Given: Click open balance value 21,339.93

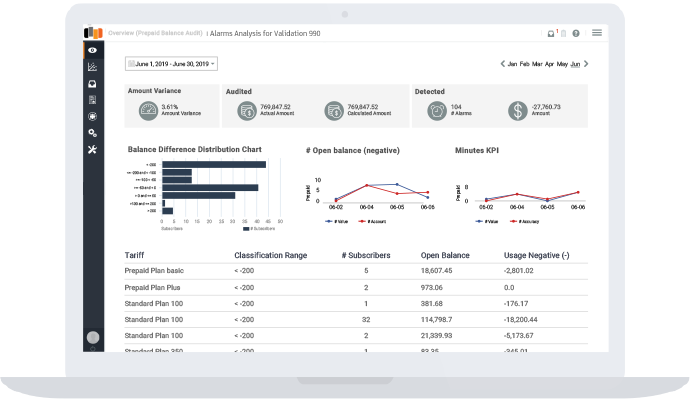Looking at the screenshot, I should (437, 335).
